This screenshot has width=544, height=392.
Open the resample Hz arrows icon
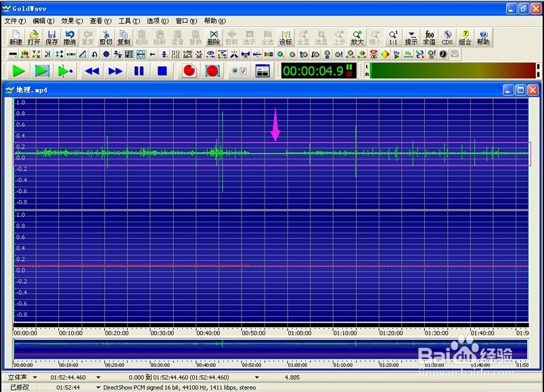(x=409, y=55)
